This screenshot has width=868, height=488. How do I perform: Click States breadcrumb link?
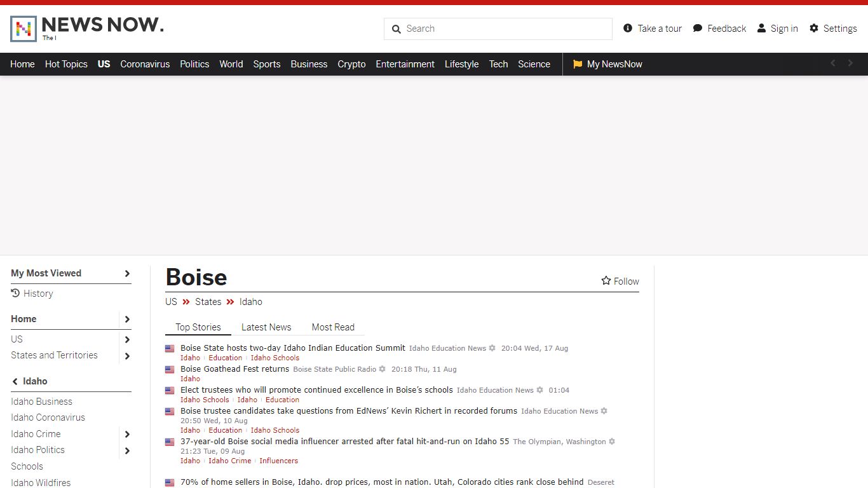tap(208, 302)
